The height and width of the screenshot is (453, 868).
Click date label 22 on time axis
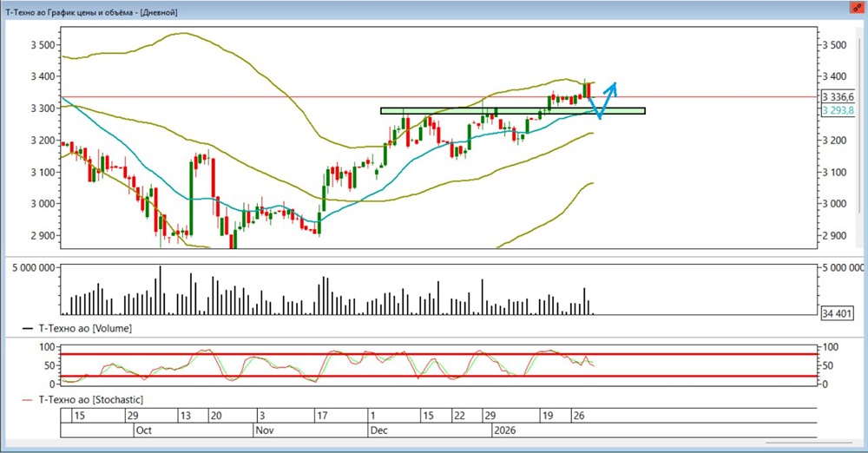coord(459,416)
